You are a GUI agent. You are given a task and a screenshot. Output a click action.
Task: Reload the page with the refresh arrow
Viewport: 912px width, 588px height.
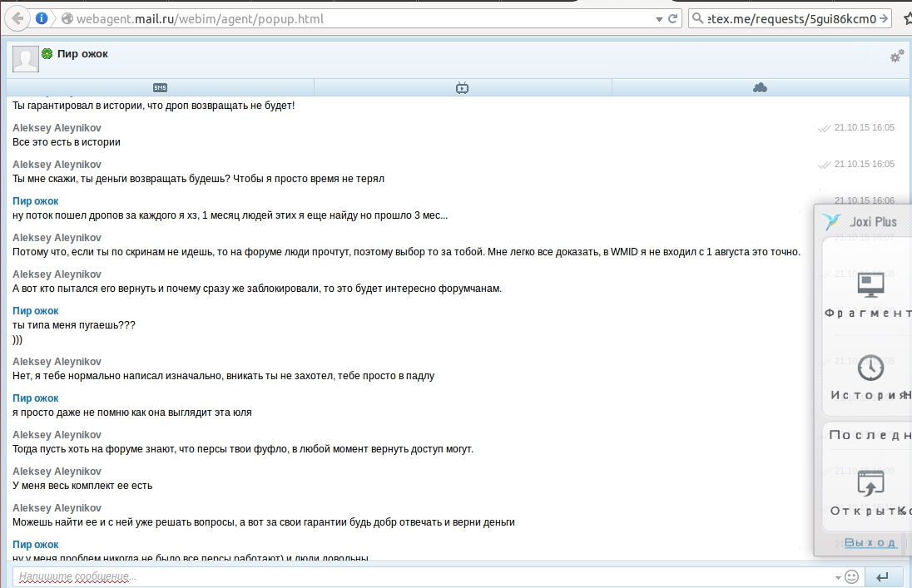[673, 18]
